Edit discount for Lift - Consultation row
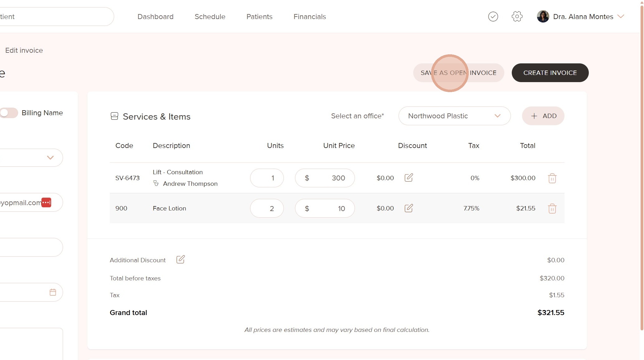The height and width of the screenshot is (360, 644). point(409,178)
